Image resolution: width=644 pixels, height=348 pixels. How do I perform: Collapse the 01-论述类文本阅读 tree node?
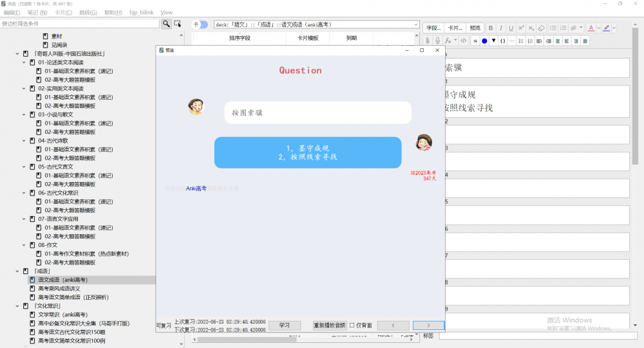[x=24, y=62]
